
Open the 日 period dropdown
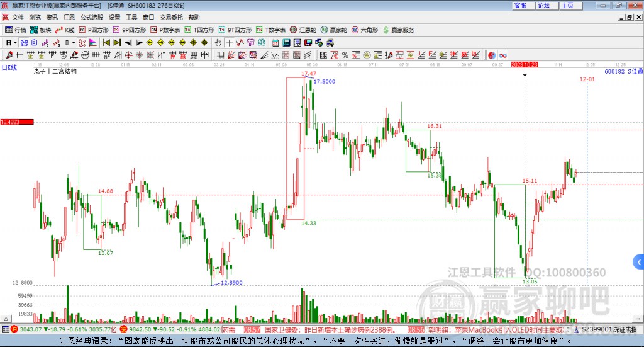[11, 43]
